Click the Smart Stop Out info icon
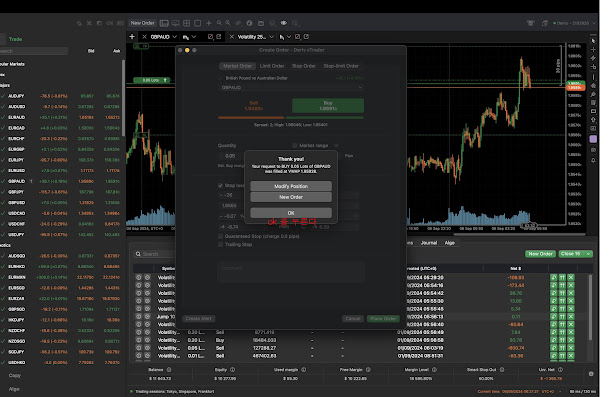615x397 pixels. pyautogui.click(x=502, y=370)
